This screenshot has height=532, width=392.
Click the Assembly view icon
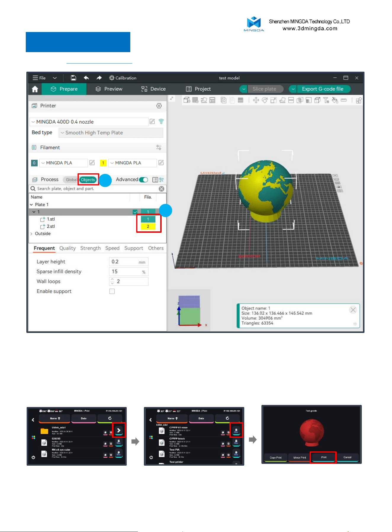(x=359, y=100)
